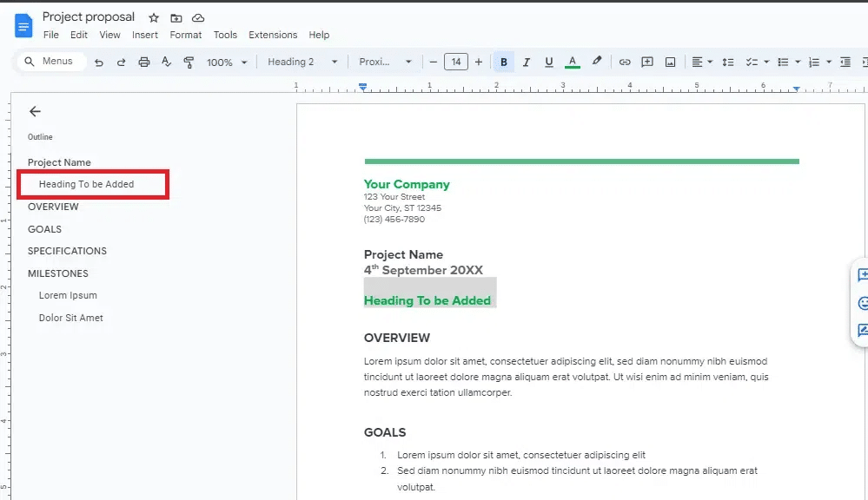
Task: Click text align icon
Action: pos(698,62)
